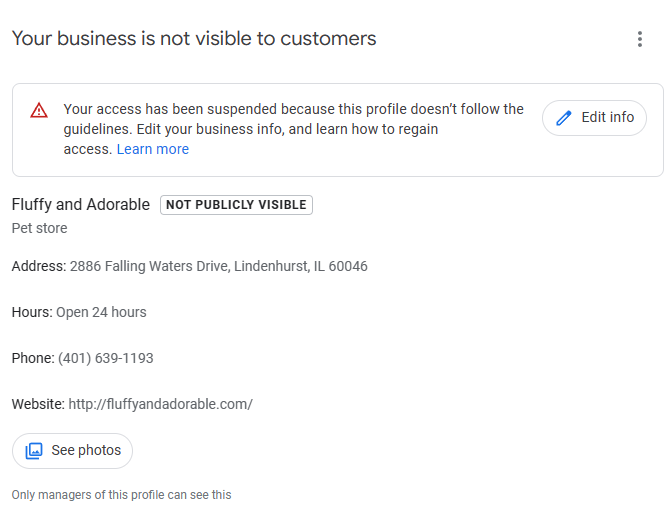The width and height of the screenshot is (667, 510).
Task: Click the Address label
Action: 39,266
